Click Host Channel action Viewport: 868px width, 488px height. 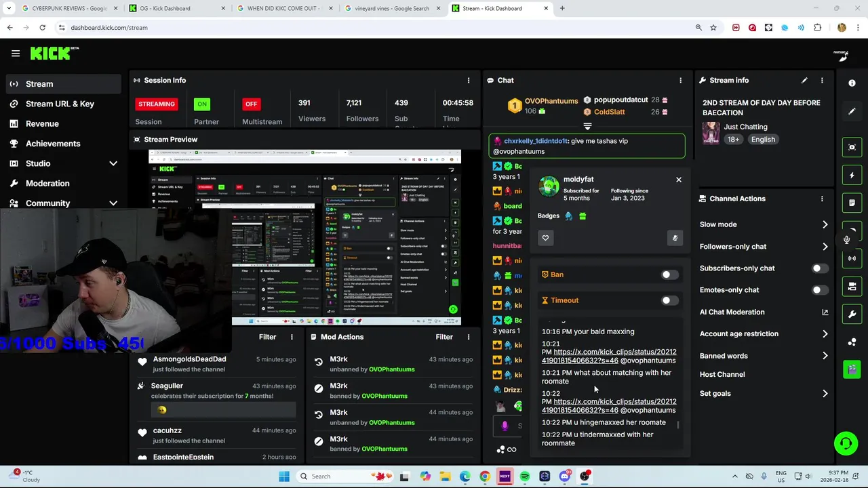tap(722, 375)
